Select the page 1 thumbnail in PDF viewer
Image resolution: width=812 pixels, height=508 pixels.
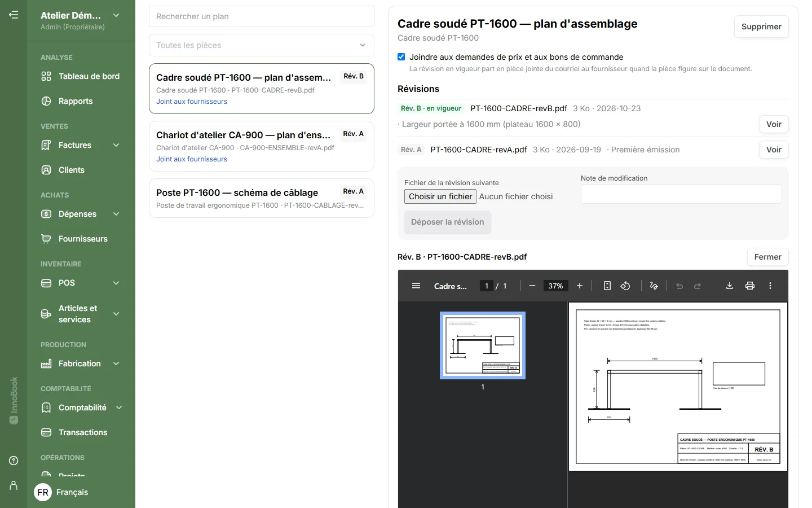[483, 345]
